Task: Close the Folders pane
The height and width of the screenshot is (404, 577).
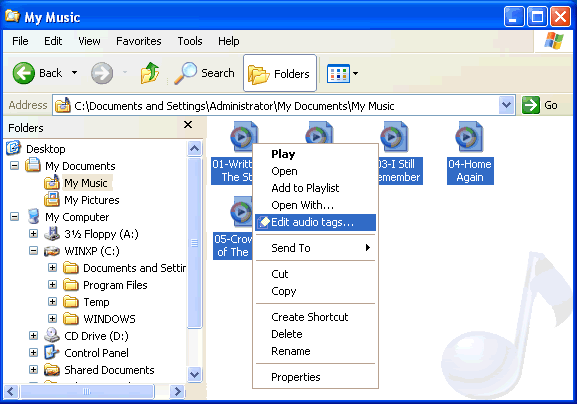Action: coord(188,125)
